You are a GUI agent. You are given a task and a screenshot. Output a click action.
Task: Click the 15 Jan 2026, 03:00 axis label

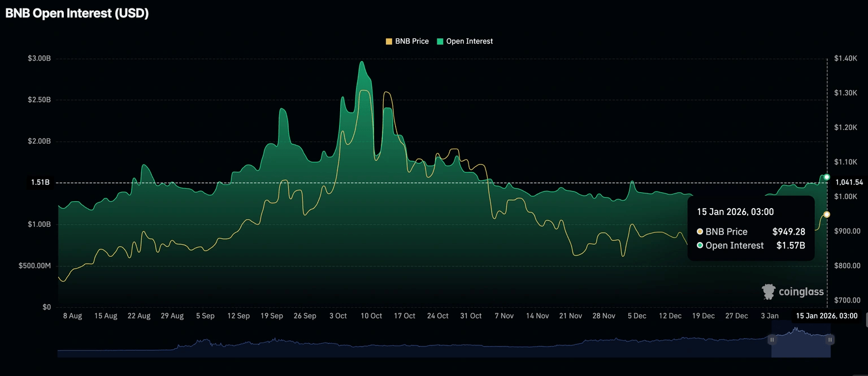pyautogui.click(x=828, y=316)
